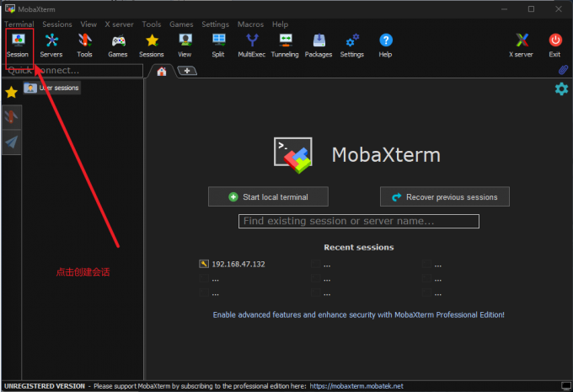Select the User sessions tree item
573x392 pixels.
tap(52, 88)
